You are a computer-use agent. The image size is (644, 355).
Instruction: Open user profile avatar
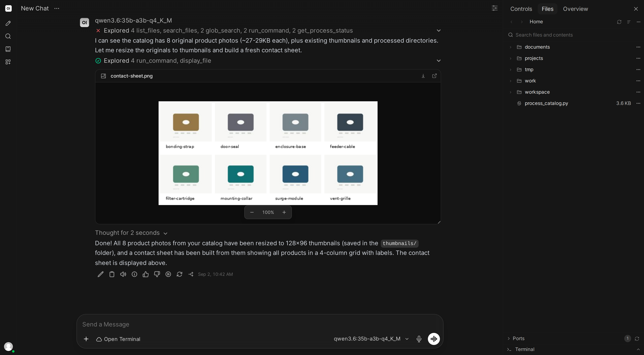tap(8, 347)
